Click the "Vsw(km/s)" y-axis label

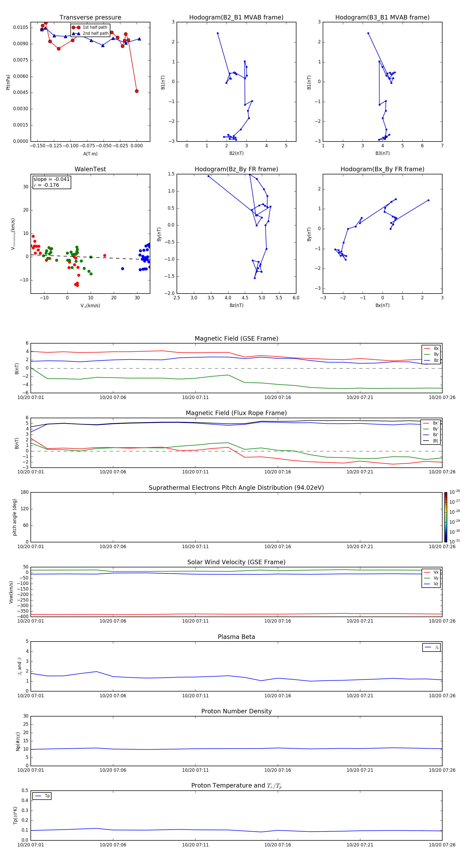[11, 592]
